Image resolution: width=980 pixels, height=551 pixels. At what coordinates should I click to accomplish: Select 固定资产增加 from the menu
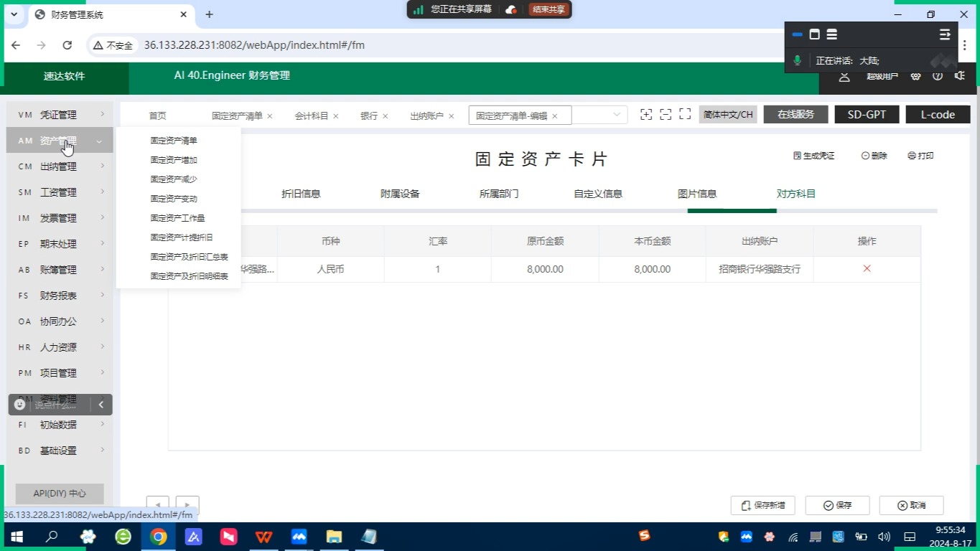pyautogui.click(x=172, y=159)
